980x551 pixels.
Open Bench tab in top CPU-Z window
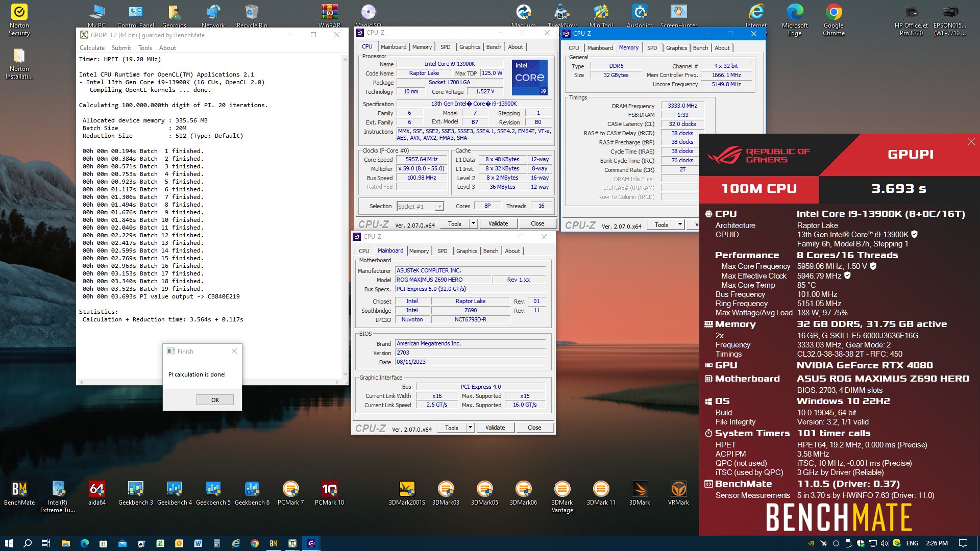(494, 47)
